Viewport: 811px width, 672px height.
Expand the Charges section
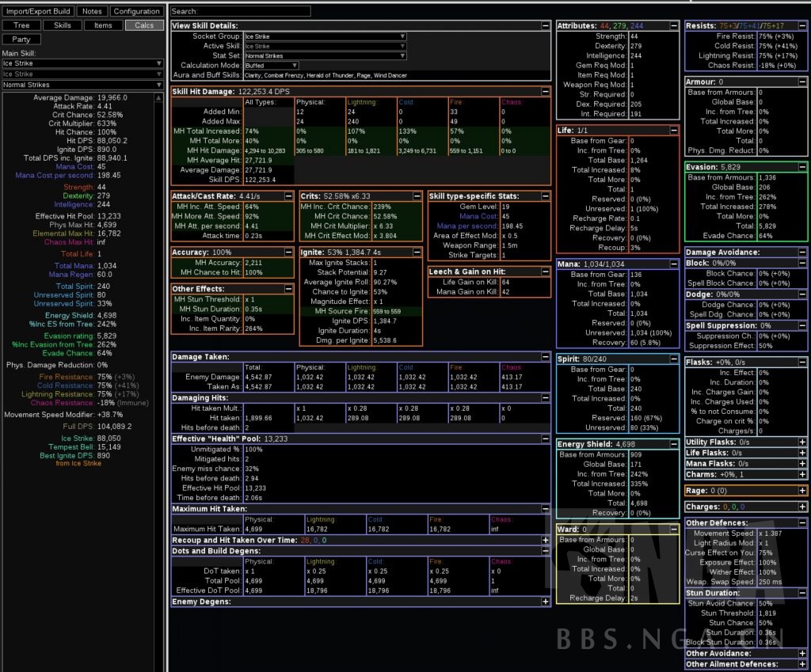coord(802,507)
